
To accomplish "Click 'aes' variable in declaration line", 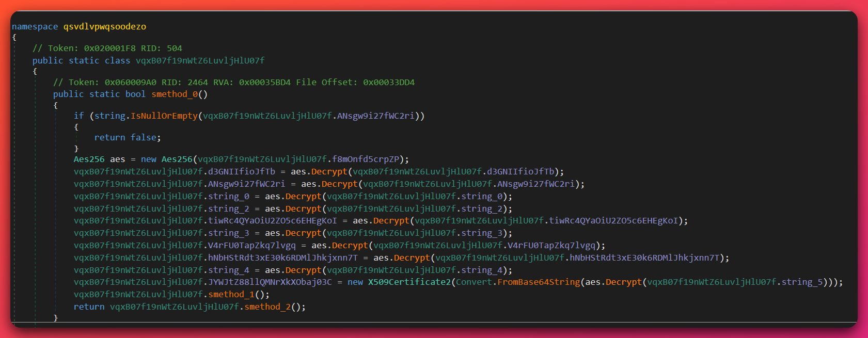I will [x=117, y=159].
